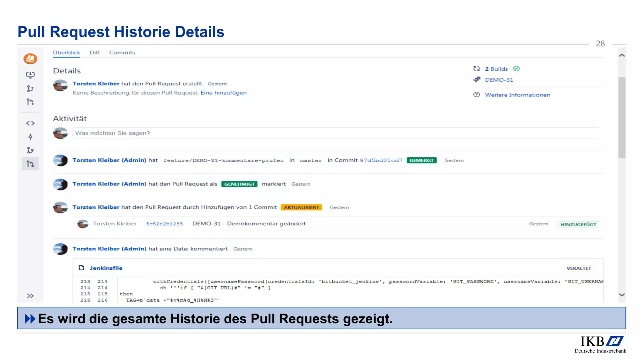Open the 2 Builds link

click(496, 69)
